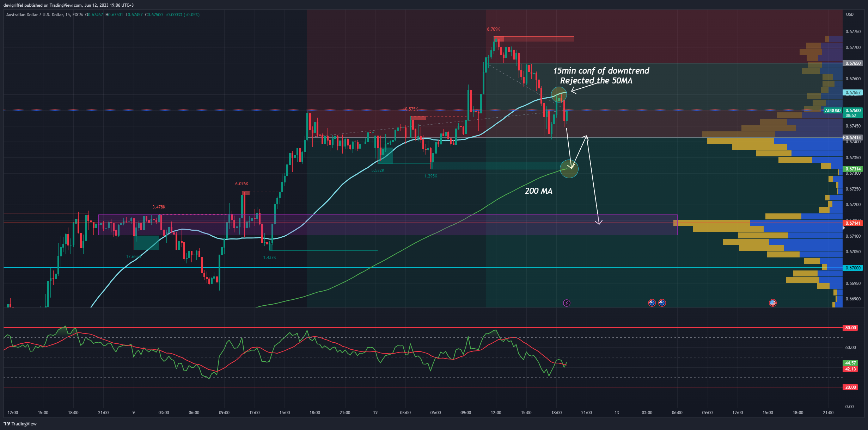
Task: Click the close value C0.67500 in the header
Action: tap(154, 15)
